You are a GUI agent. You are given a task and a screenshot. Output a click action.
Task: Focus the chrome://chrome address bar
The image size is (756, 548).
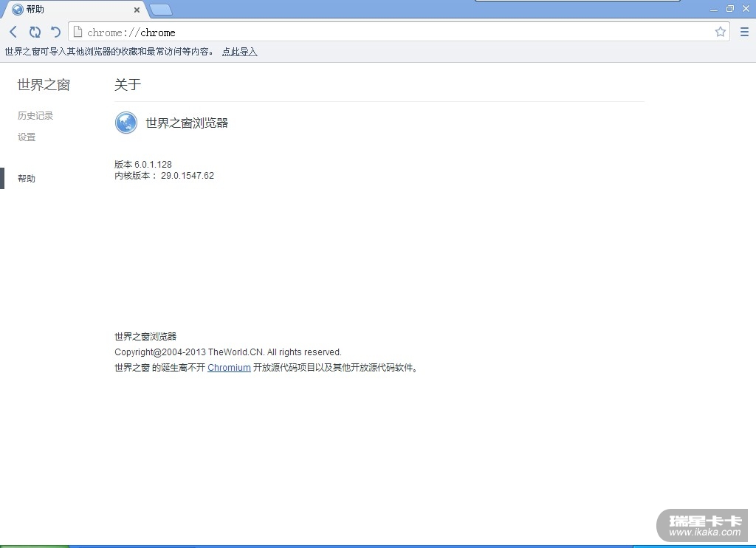click(398, 32)
